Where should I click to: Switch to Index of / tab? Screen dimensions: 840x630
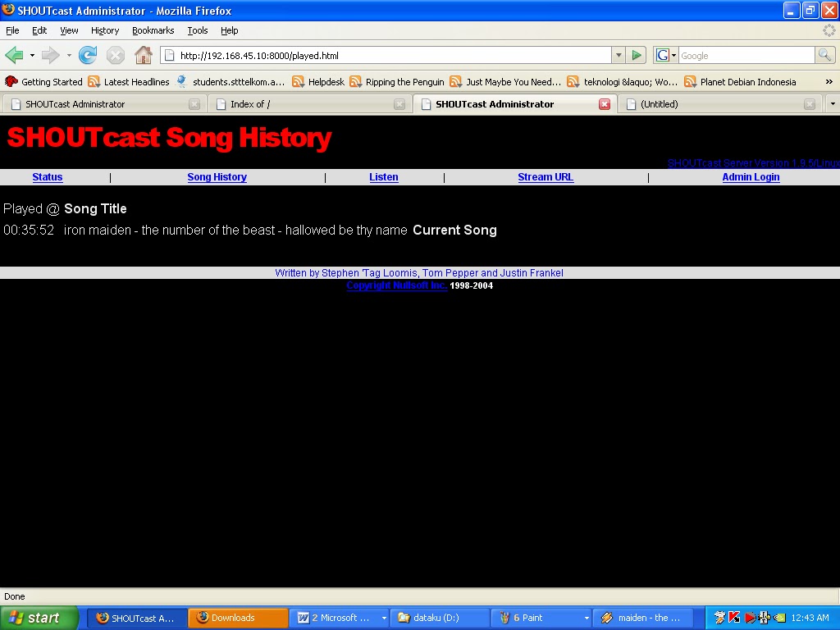[x=308, y=104]
